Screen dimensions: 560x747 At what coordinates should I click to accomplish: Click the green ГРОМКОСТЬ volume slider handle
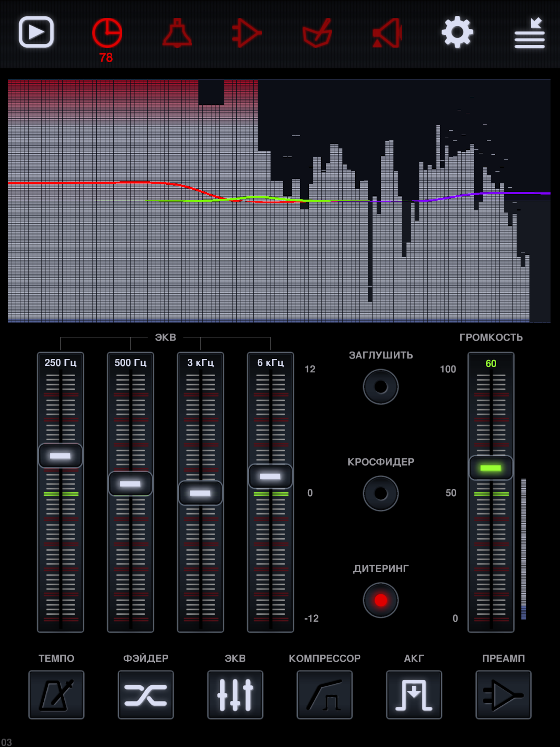coord(491,468)
